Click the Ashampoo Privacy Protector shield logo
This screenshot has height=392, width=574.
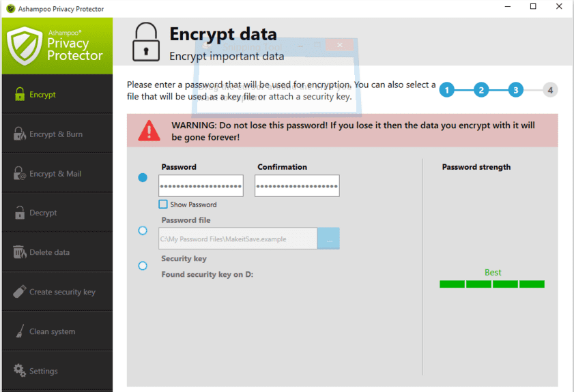pyautogui.click(x=25, y=46)
